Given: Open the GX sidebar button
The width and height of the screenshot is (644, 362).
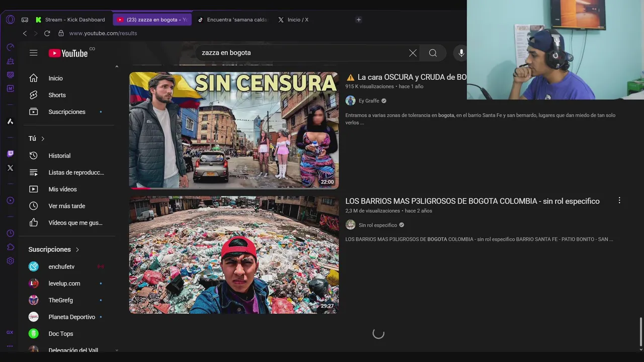Looking at the screenshot, I should coord(10,332).
